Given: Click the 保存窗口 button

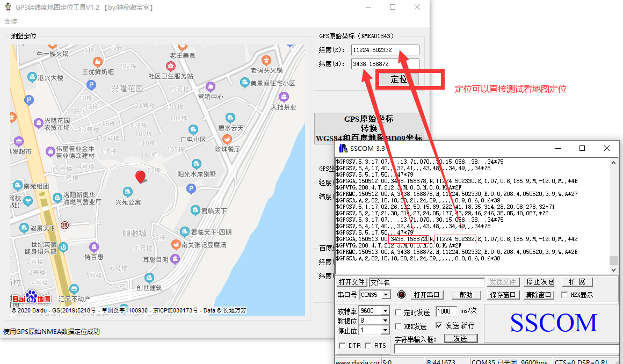Looking at the screenshot, I should click(x=503, y=295).
